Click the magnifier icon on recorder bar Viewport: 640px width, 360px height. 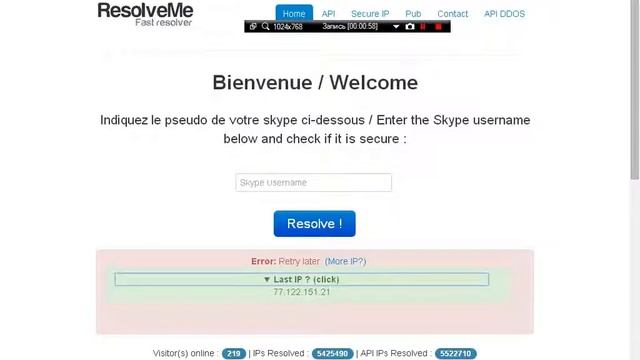[265, 27]
